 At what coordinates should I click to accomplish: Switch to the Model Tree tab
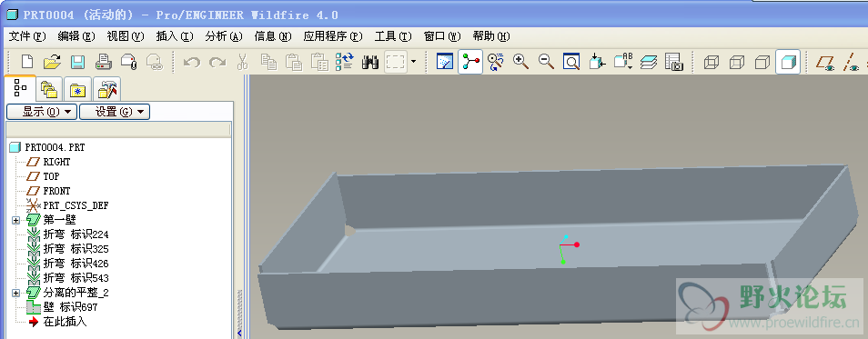tap(21, 88)
